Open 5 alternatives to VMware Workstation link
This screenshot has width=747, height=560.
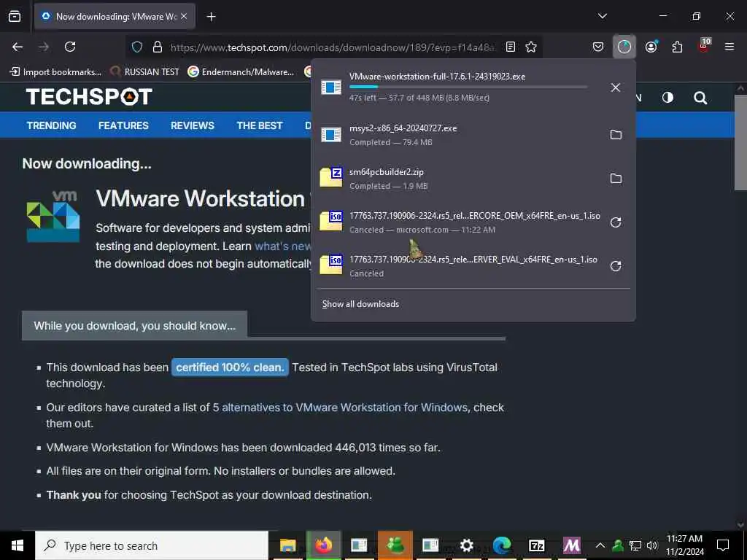coord(340,408)
